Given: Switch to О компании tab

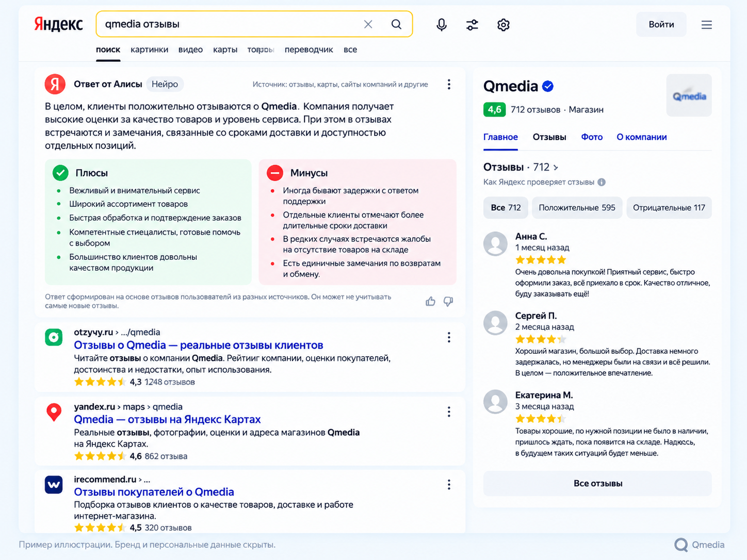Looking at the screenshot, I should pos(642,137).
